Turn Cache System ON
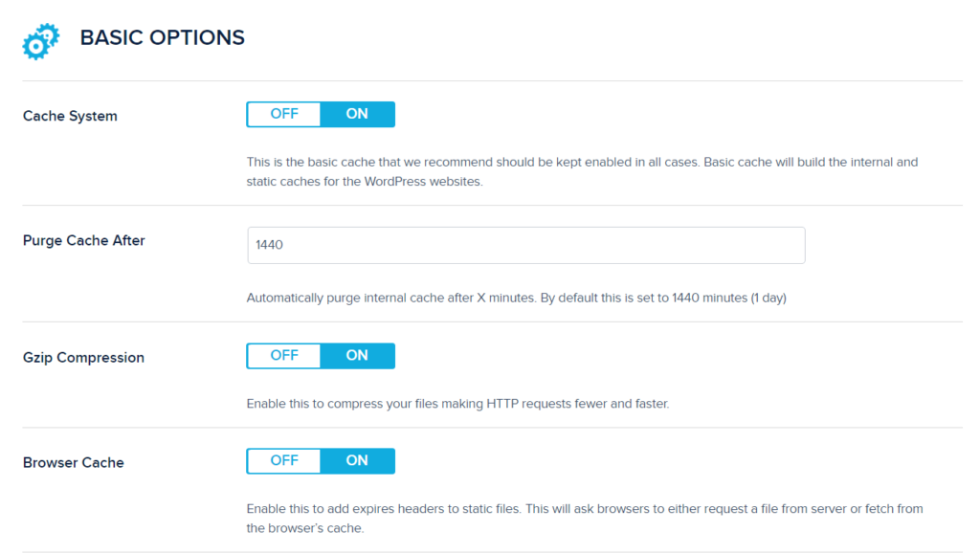The height and width of the screenshot is (554, 980). pos(357,114)
